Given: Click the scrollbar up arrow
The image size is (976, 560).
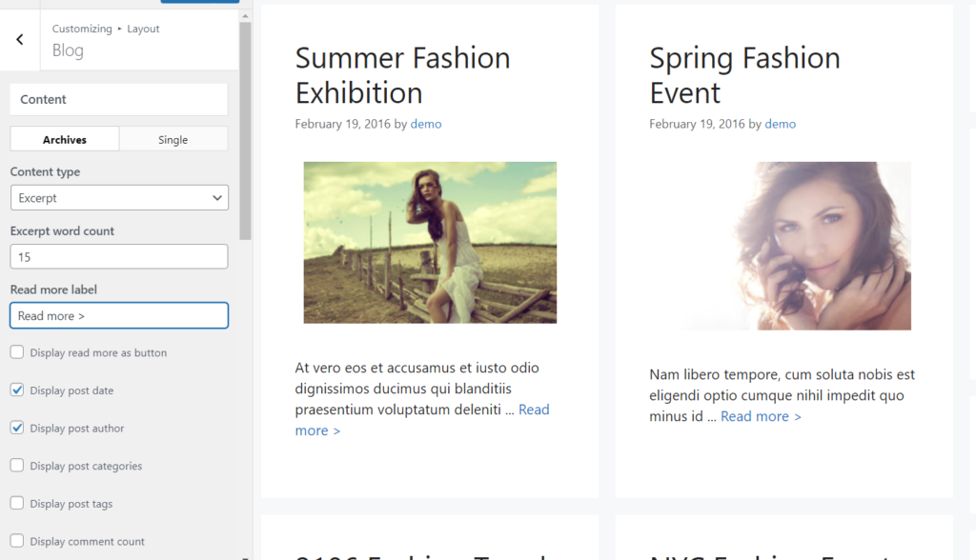Looking at the screenshot, I should pyautogui.click(x=245, y=15).
